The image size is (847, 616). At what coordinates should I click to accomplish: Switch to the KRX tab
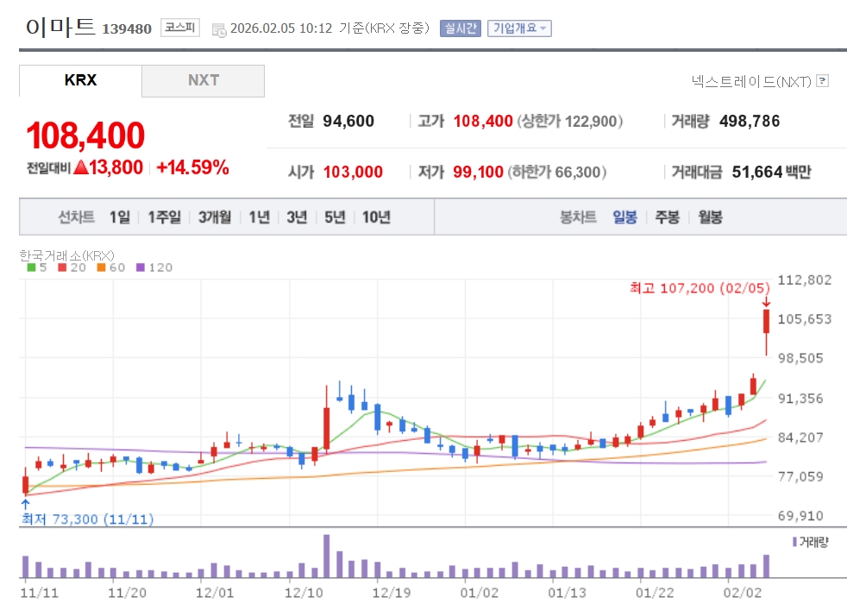pos(80,80)
